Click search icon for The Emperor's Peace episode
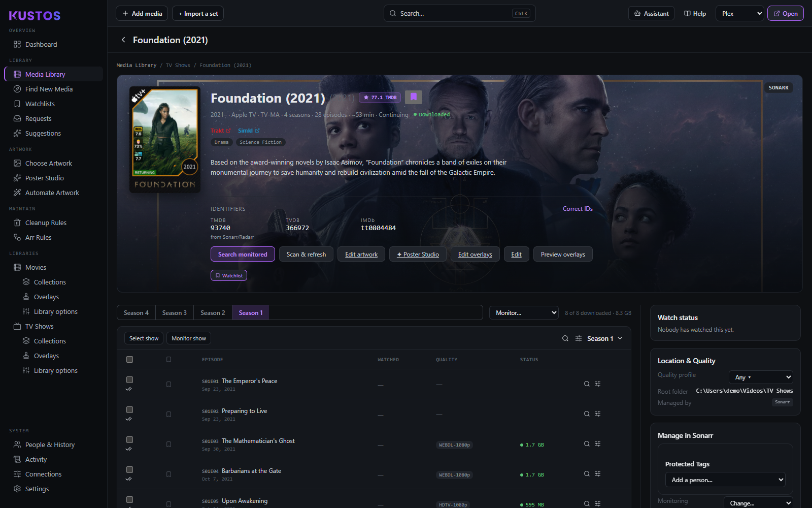The image size is (812, 508). (x=587, y=384)
